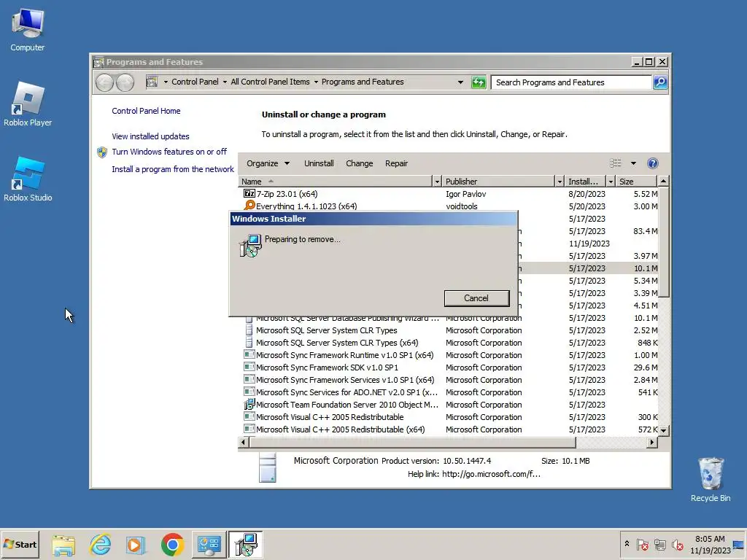Click the help link URL in details pane
Screen dimensions: 747x560
point(491,474)
